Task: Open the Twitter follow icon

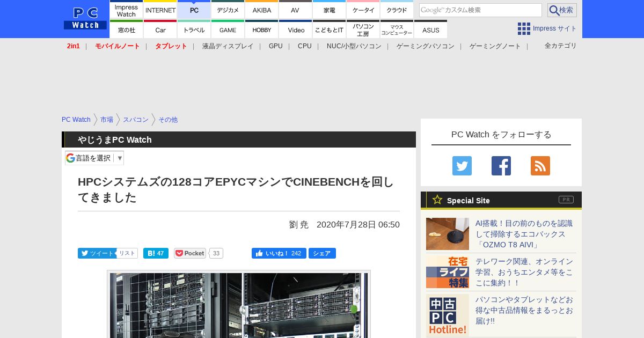Action: pyautogui.click(x=462, y=166)
